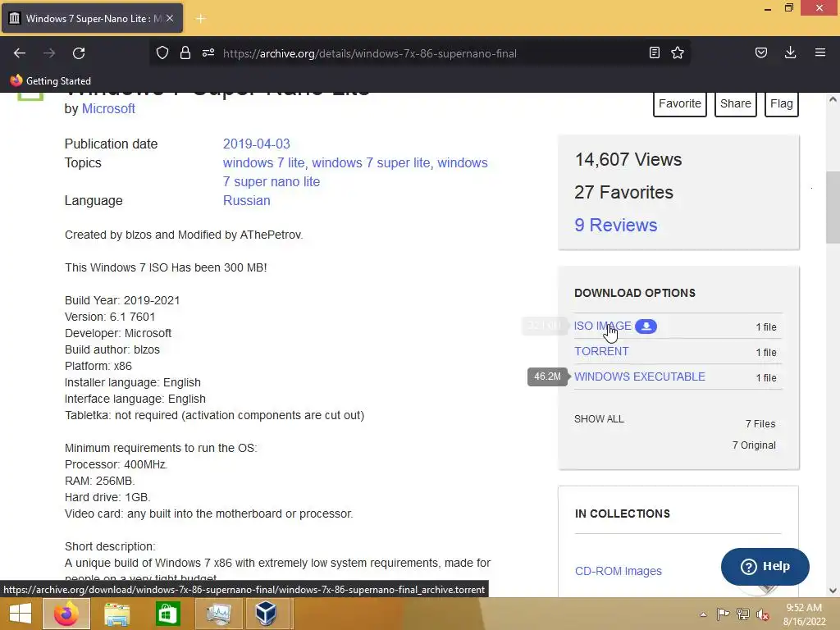The height and width of the screenshot is (630, 840).
Task: Click the Favorite button
Action: coord(680,103)
